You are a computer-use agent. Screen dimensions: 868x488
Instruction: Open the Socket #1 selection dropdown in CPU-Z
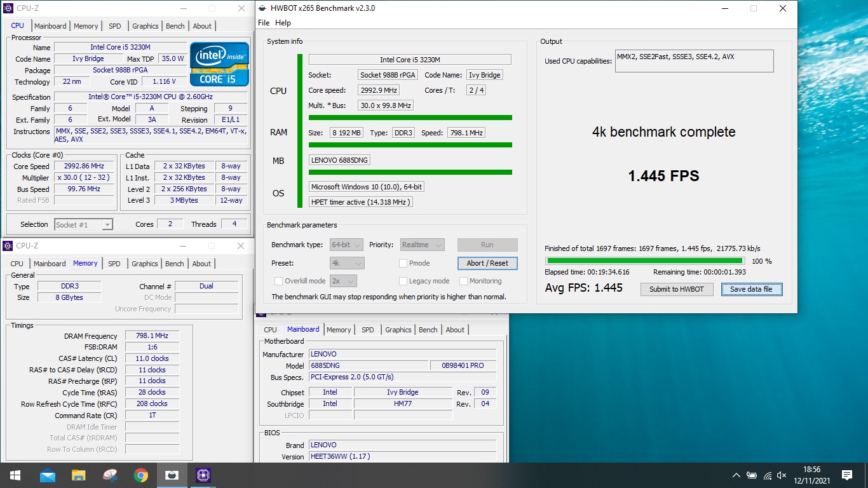click(x=83, y=224)
